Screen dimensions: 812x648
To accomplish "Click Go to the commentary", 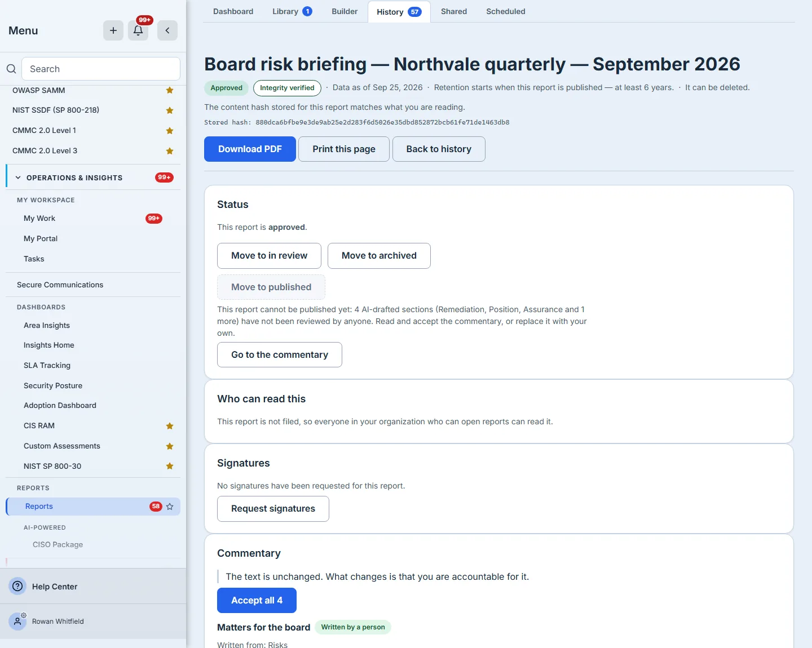I will (280, 355).
